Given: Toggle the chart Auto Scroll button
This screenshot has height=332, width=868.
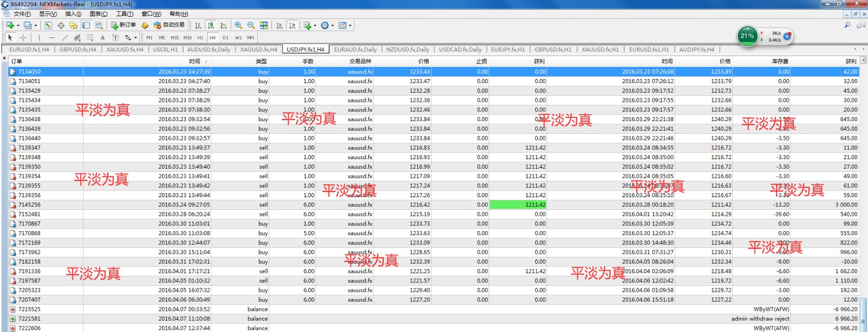Looking at the screenshot, I should pyautogui.click(x=280, y=25).
